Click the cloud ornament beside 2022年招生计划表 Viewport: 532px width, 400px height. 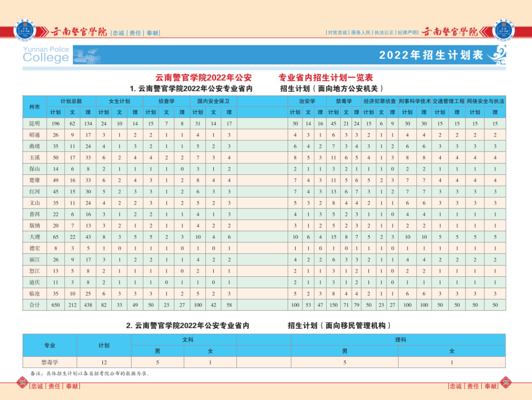pyautogui.click(x=498, y=54)
